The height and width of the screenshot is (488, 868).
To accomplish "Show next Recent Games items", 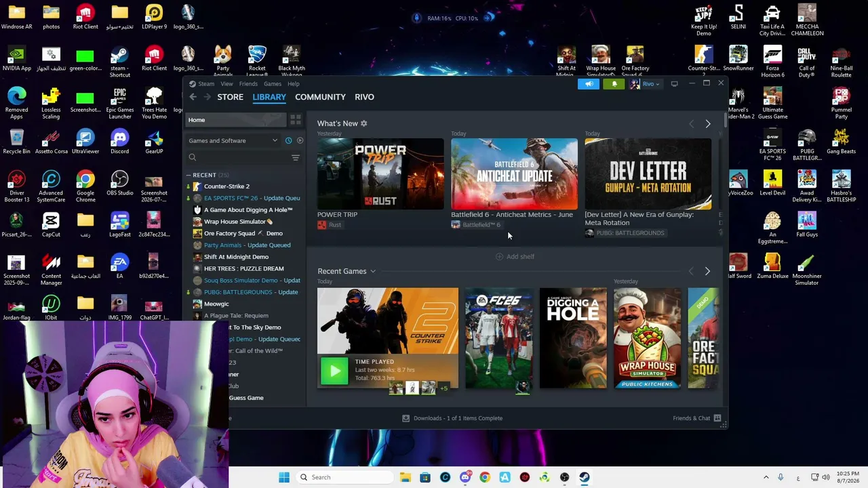I will pos(707,272).
